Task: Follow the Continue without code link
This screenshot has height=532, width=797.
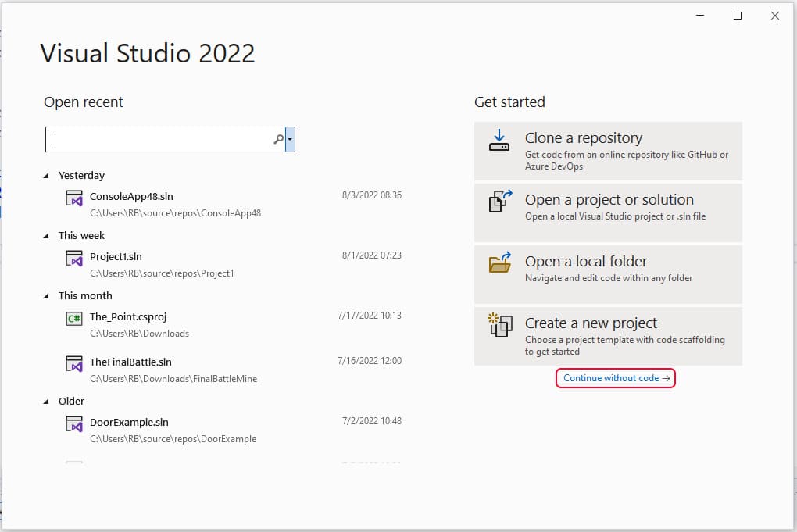Action: pyautogui.click(x=616, y=378)
